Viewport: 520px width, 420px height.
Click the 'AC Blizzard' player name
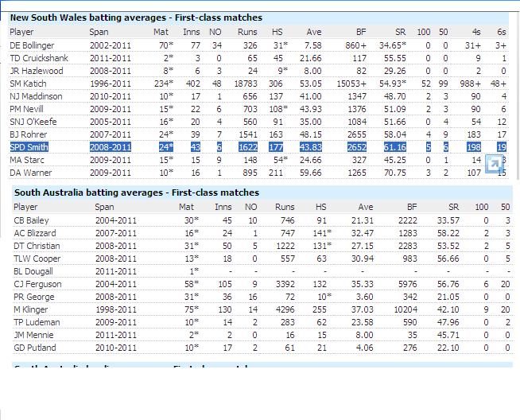(x=35, y=233)
